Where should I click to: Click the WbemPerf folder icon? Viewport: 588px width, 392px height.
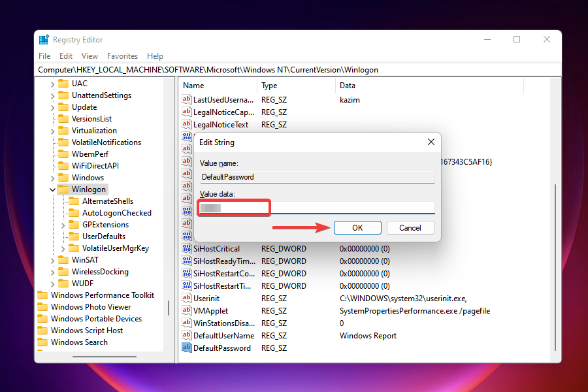(63, 154)
